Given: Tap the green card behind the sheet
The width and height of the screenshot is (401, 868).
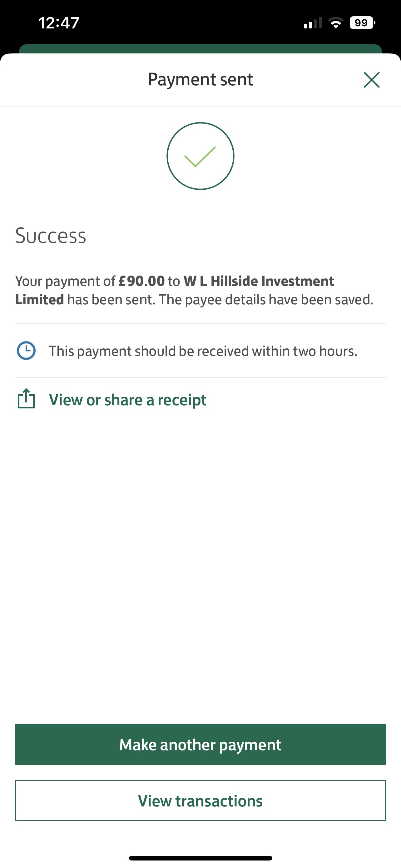Looking at the screenshot, I should tap(200, 48).
